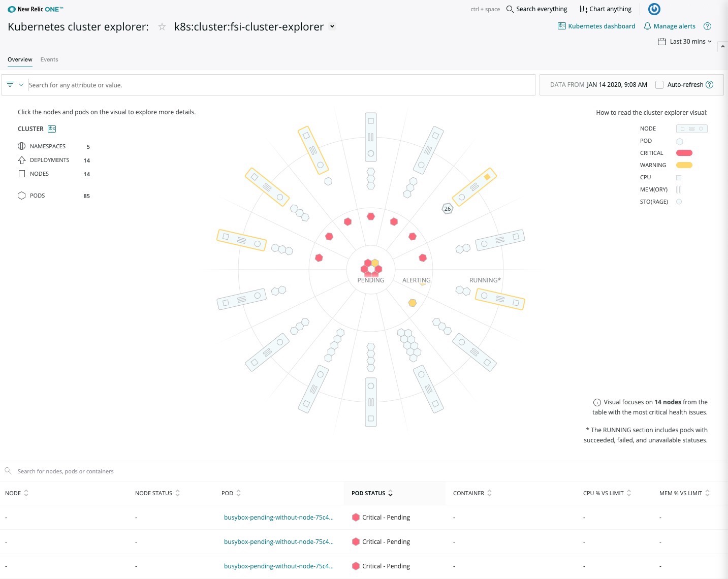
Task: Select the topmost red critical pod hexagon
Action: point(371,216)
